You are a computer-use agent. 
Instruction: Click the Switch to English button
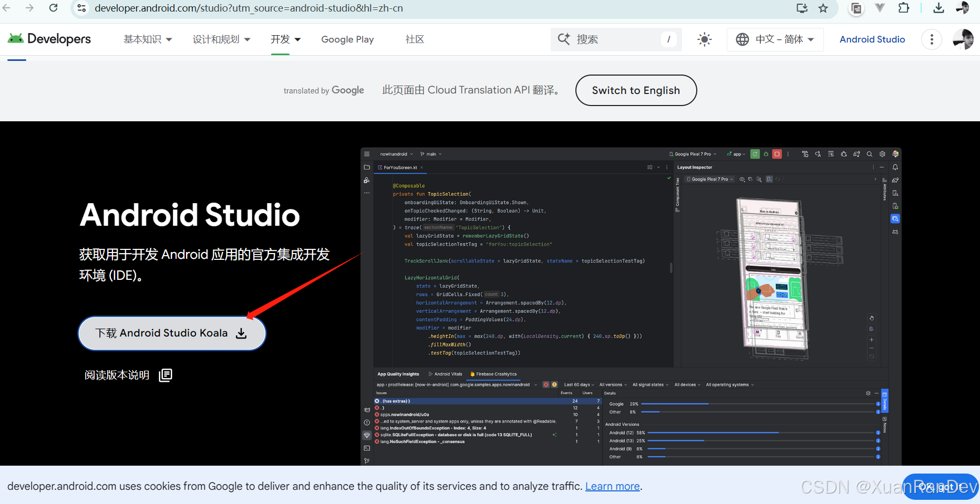coord(636,90)
